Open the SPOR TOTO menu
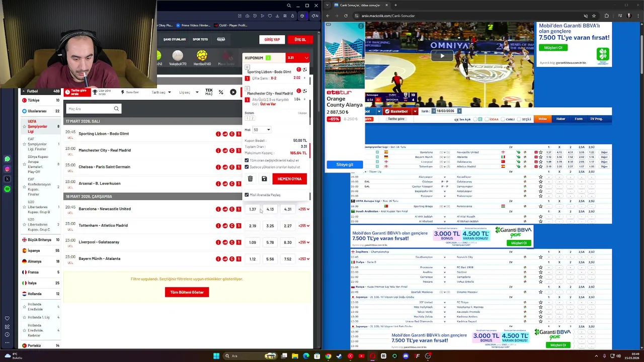The width and height of the screenshot is (644, 362). 200,40
